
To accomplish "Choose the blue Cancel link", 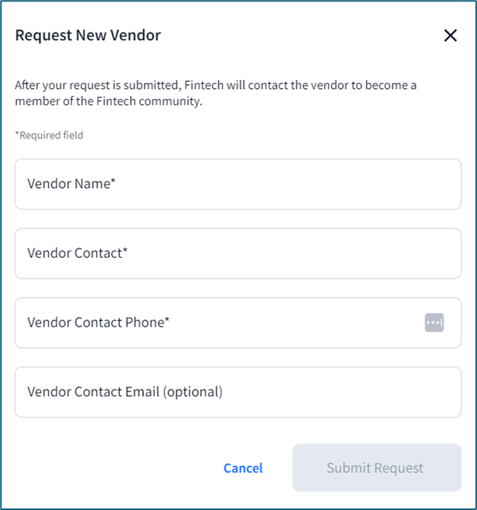I will point(243,468).
